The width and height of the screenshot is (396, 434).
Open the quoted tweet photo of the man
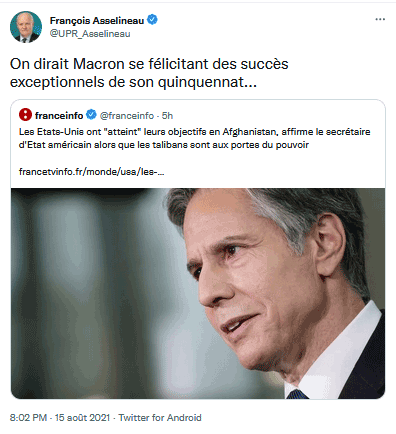coord(198,293)
